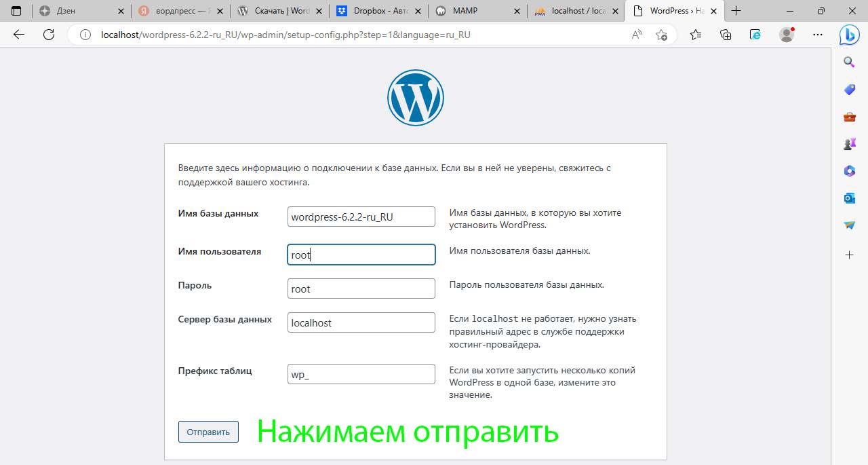Click the Search magnifier in the Edge sidebar
The width and height of the screenshot is (868, 465).
[x=849, y=62]
